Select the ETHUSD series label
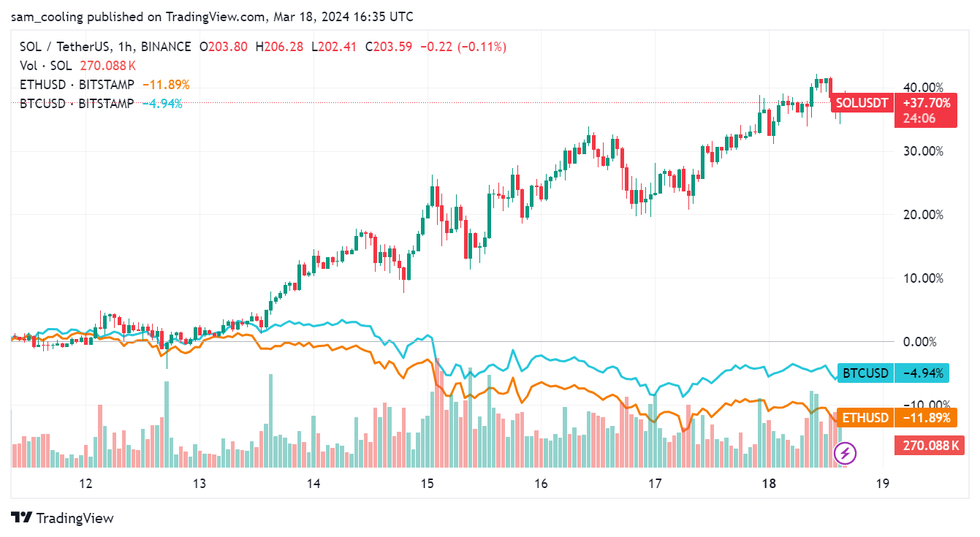This screenshot has width=980, height=537. (866, 418)
